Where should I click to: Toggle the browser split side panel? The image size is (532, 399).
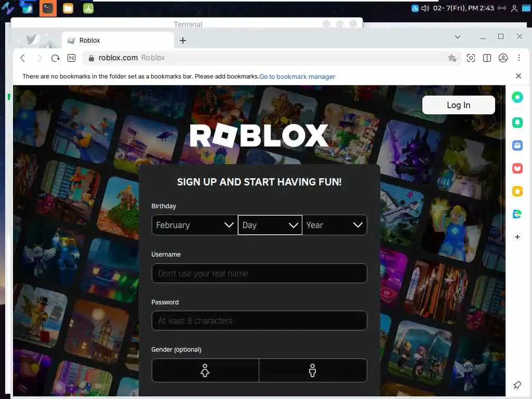click(487, 58)
